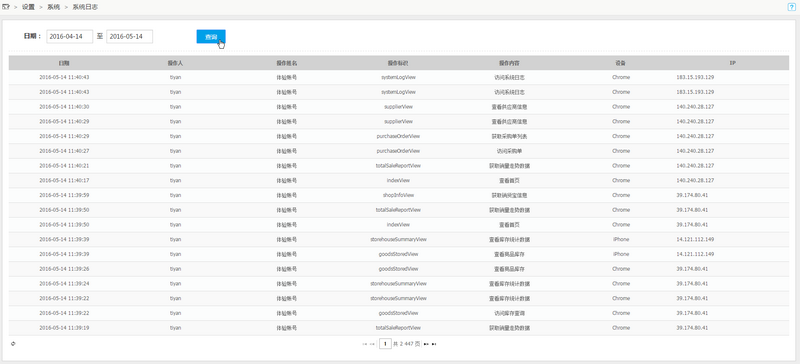The height and width of the screenshot is (364, 800).
Task: Select the shopInfoView log row
Action: click(398, 196)
